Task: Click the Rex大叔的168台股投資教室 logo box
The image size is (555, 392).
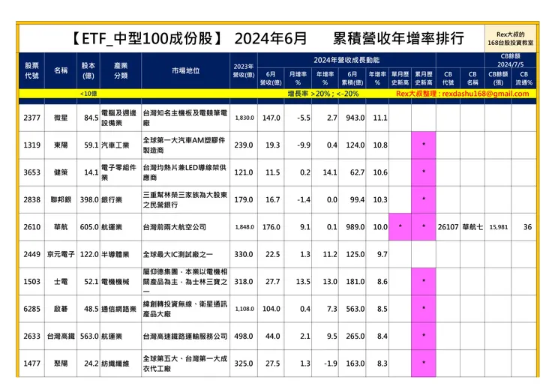Action: pyautogui.click(x=511, y=38)
